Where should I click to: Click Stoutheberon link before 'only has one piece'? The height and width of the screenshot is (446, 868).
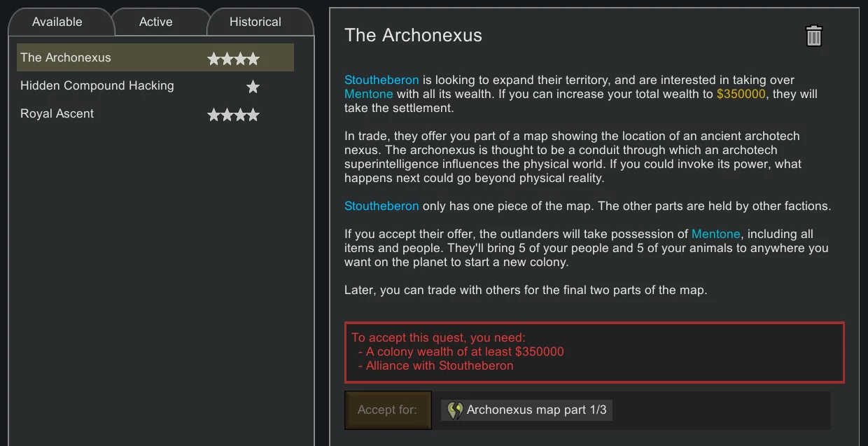pos(381,206)
